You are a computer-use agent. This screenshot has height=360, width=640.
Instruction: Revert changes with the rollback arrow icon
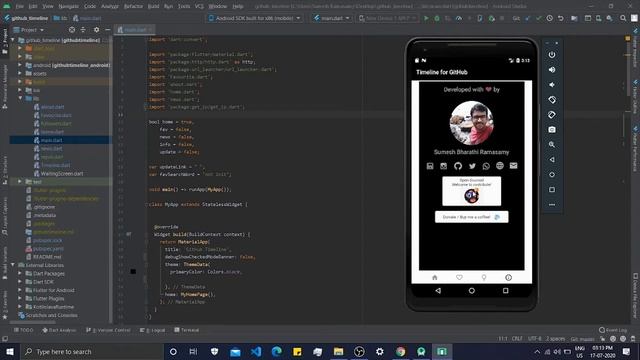click(x=561, y=18)
